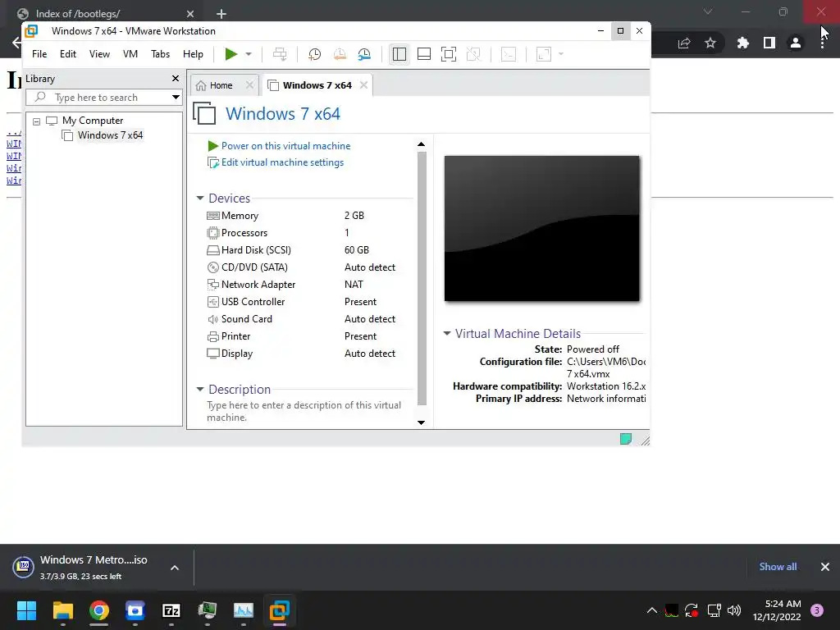Close the Chrome downloads bar
This screenshot has width=840, height=630.
pos(825,567)
